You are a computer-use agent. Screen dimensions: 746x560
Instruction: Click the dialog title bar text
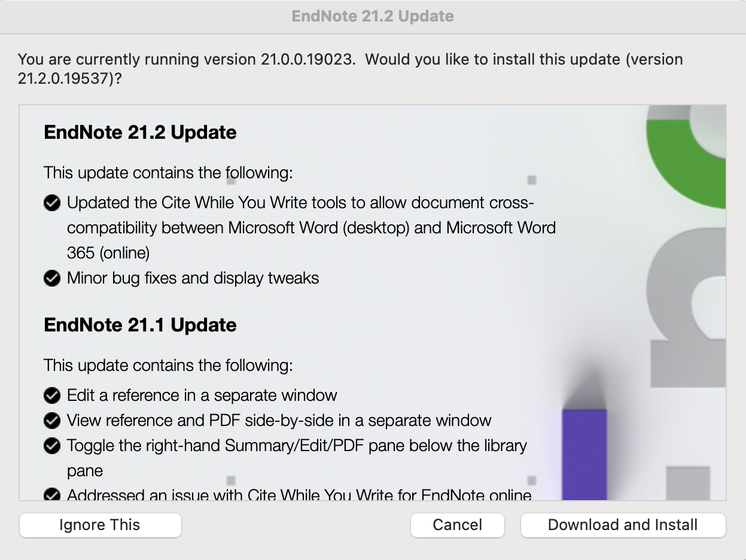click(373, 16)
